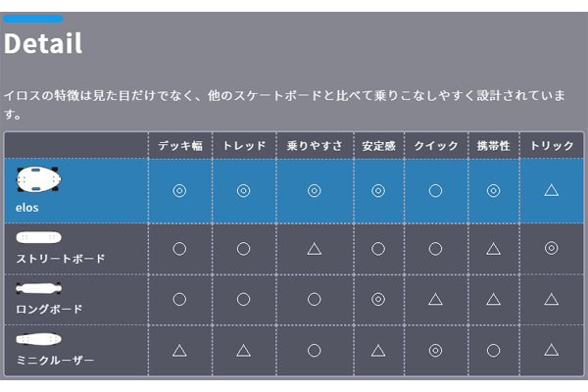Click the mini cruiser board image

(39, 339)
